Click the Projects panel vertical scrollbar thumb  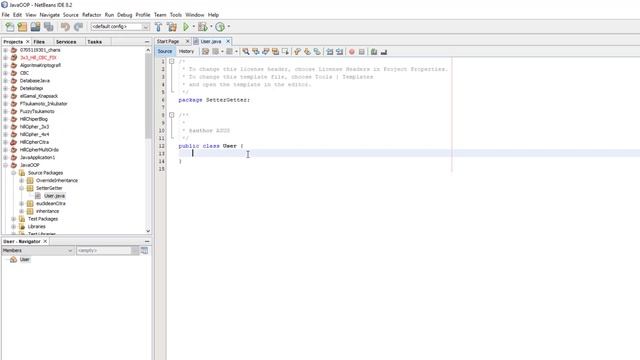click(148, 96)
